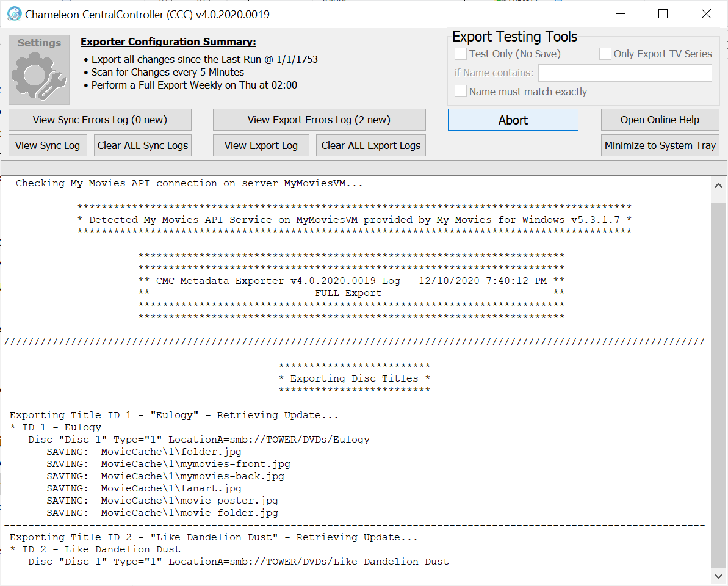
Task: Minimize the app to System Tray
Action: pos(660,145)
